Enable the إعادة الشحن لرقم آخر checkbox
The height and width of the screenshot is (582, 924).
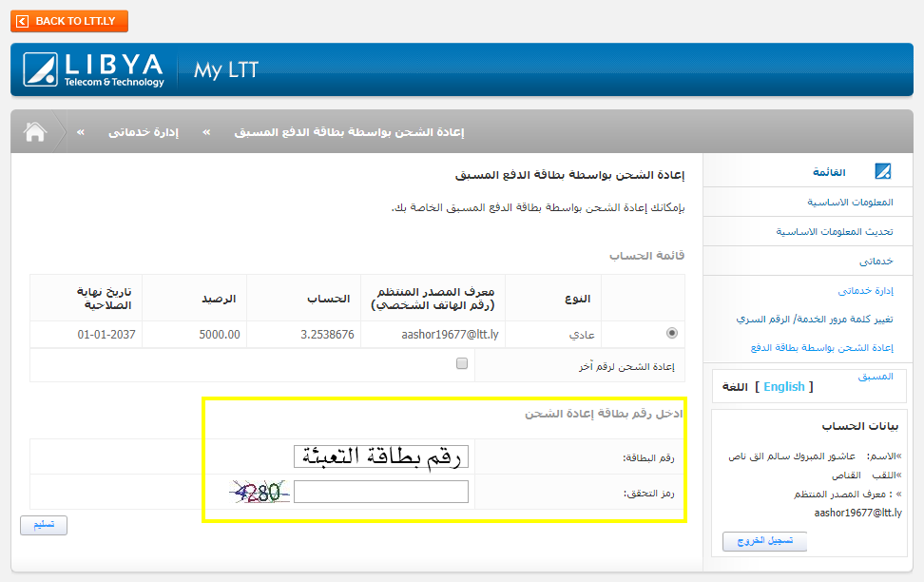click(462, 363)
